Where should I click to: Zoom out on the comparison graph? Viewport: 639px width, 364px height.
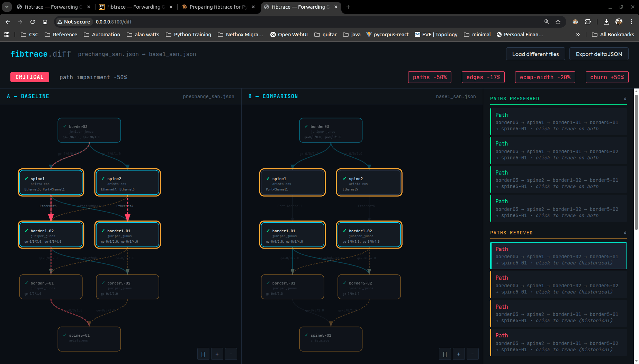pos(472,354)
